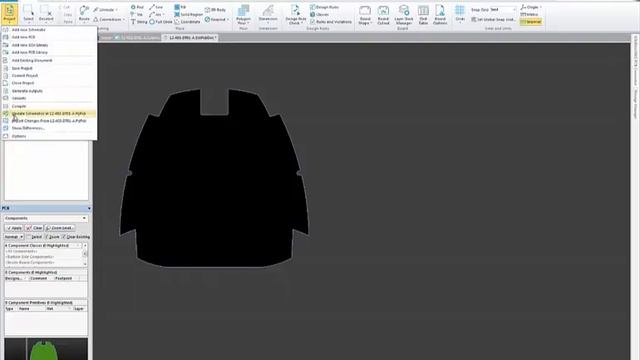Toggle the Zoom checkbox in PCB panel

pos(52,237)
